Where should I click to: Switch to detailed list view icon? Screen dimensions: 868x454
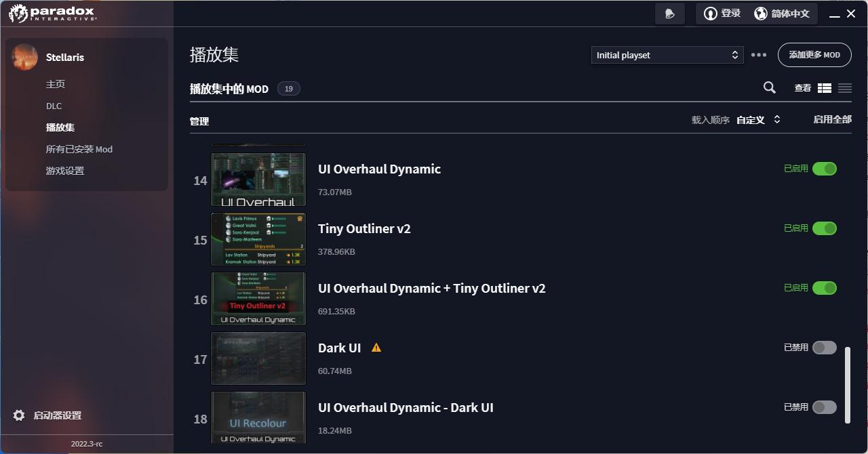(x=825, y=88)
